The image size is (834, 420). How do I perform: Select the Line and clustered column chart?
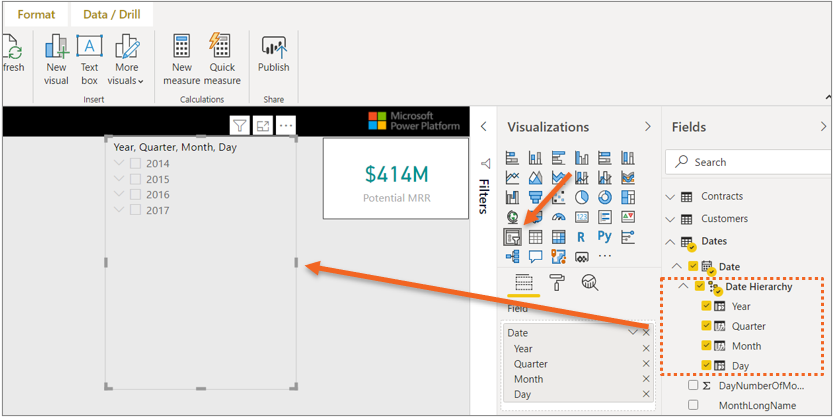pos(605,178)
